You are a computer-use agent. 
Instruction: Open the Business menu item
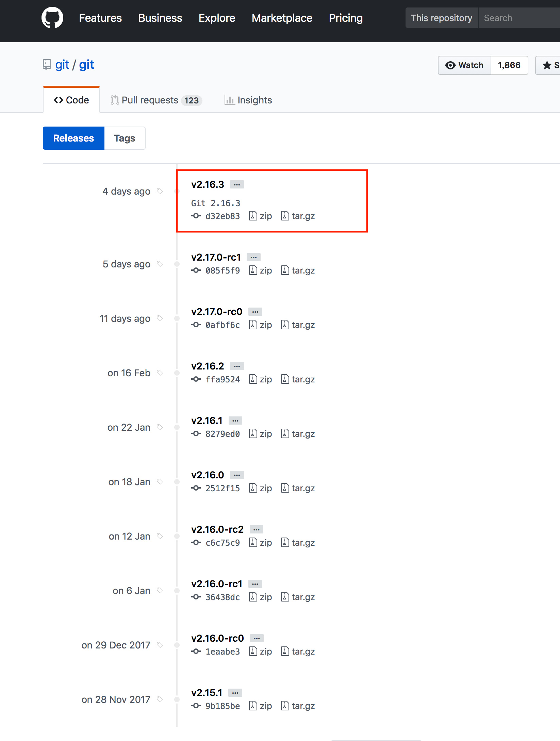(x=160, y=18)
